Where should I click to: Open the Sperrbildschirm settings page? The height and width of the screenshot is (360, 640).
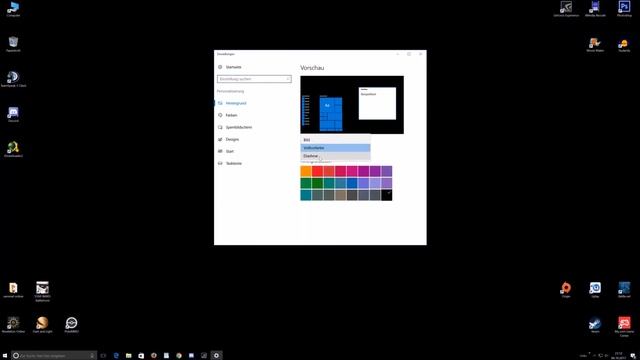click(235, 127)
